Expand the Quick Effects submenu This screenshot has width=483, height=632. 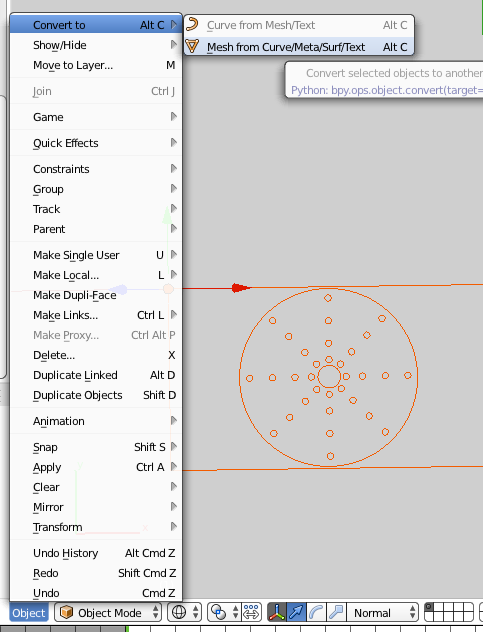(x=96, y=143)
